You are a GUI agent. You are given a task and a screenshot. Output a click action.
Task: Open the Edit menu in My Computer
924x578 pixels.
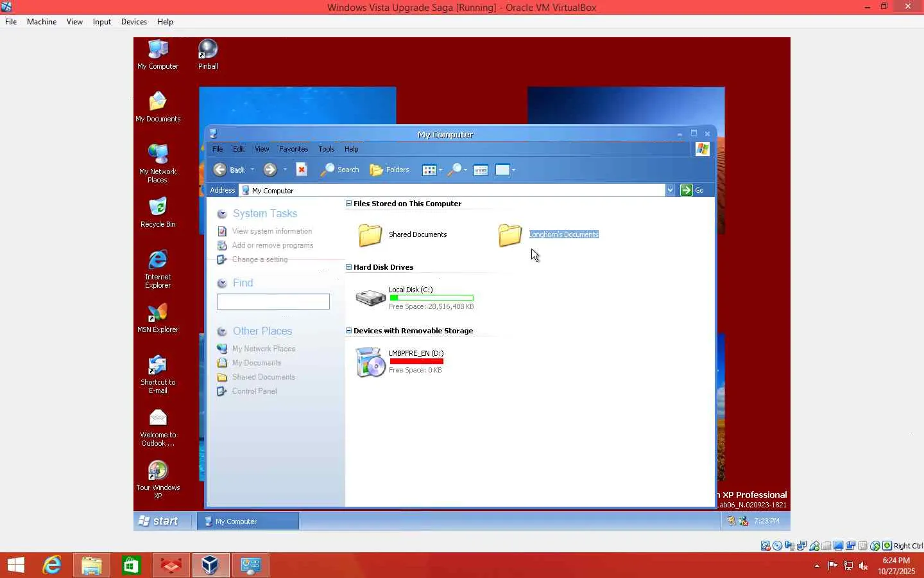coord(239,149)
